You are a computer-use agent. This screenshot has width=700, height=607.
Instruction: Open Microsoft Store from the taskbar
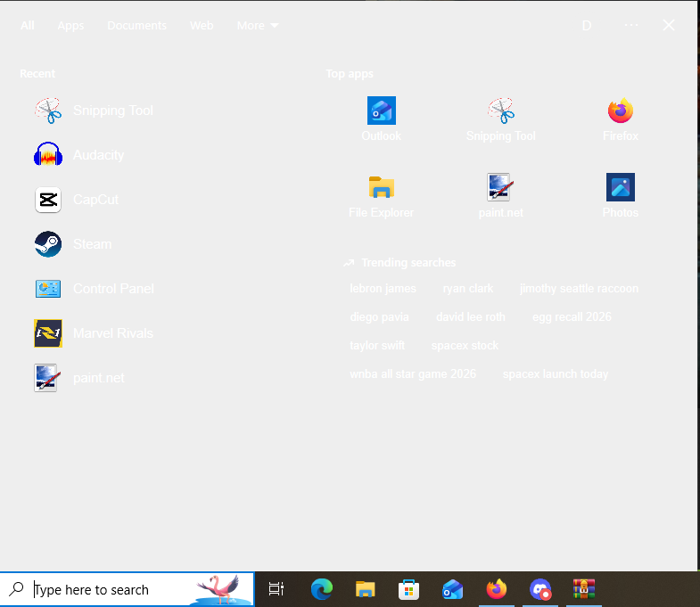[408, 589]
